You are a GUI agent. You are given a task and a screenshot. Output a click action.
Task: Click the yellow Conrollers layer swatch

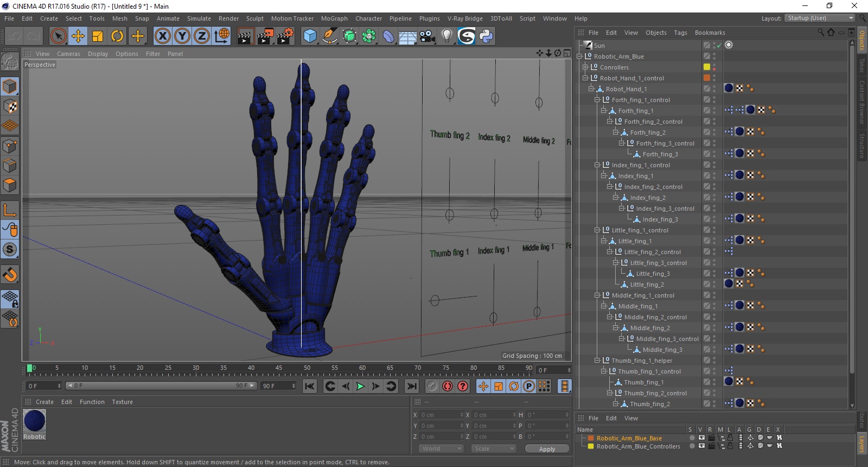click(707, 67)
